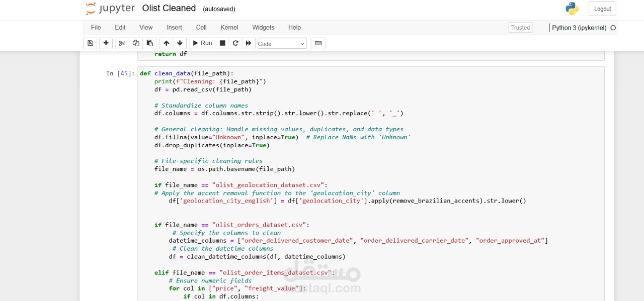Viewport: 644px width, 301px height.
Task: Click the kernel idle circle indicator
Action: pos(613,28)
